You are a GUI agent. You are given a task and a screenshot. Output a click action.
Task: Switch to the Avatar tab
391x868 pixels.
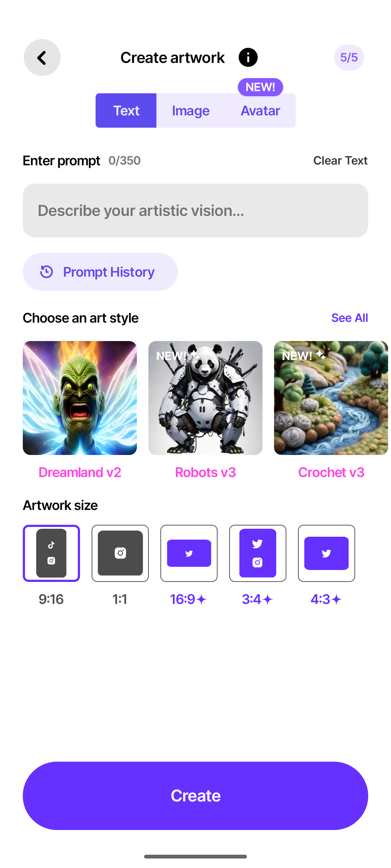[x=260, y=111]
